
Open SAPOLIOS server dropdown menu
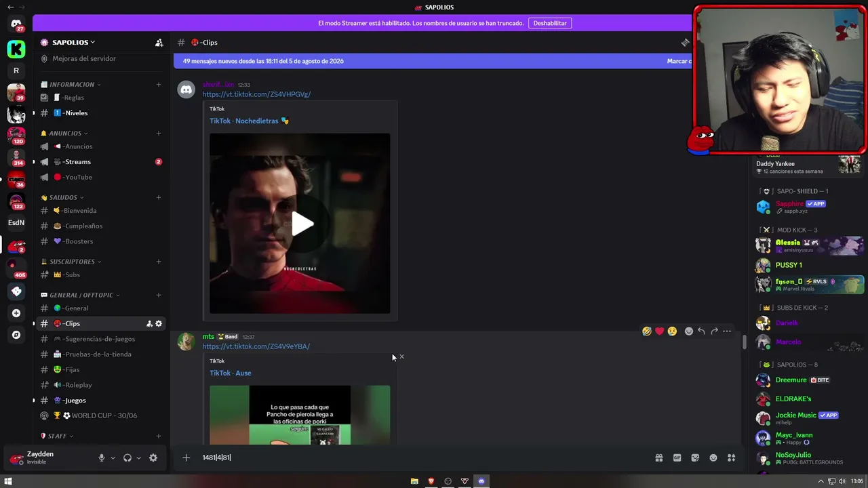[73, 42]
